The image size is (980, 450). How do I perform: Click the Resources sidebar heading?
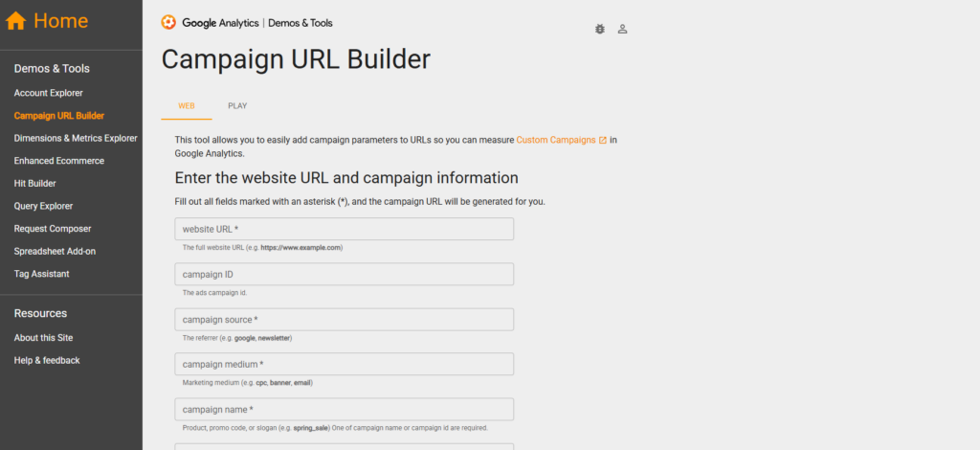(x=40, y=313)
